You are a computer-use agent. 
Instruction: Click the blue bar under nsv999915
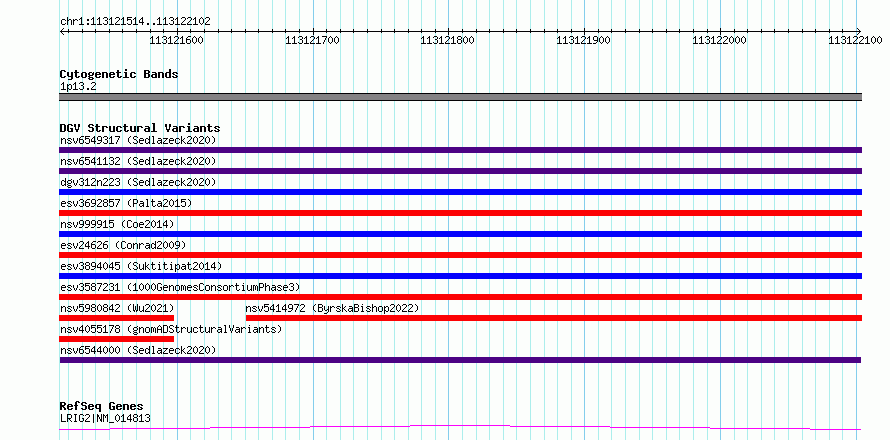461,234
